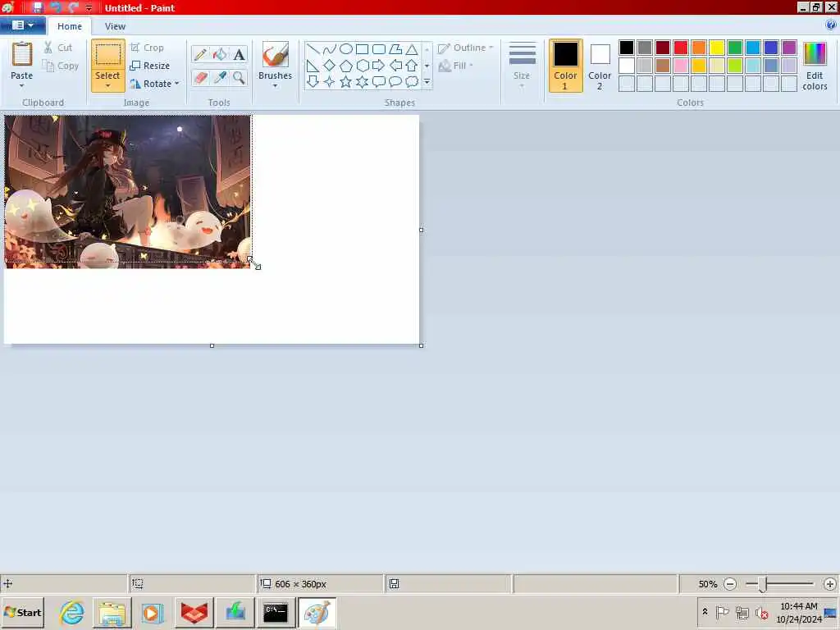
Task: Open Windows Explorer folder on taskbar
Action: click(112, 612)
